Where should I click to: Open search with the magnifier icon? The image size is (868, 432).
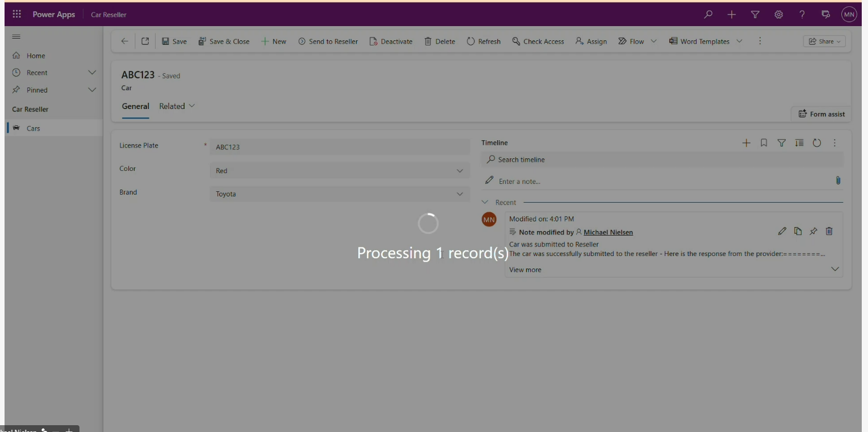pyautogui.click(x=708, y=15)
